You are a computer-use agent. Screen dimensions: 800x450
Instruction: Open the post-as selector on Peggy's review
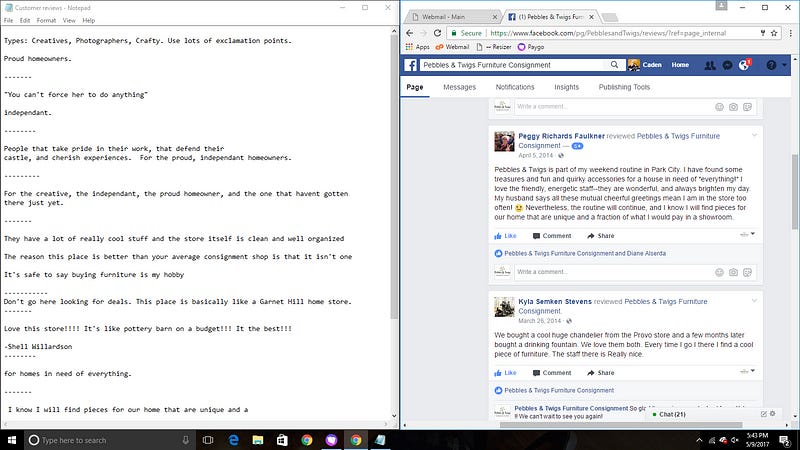point(747,234)
